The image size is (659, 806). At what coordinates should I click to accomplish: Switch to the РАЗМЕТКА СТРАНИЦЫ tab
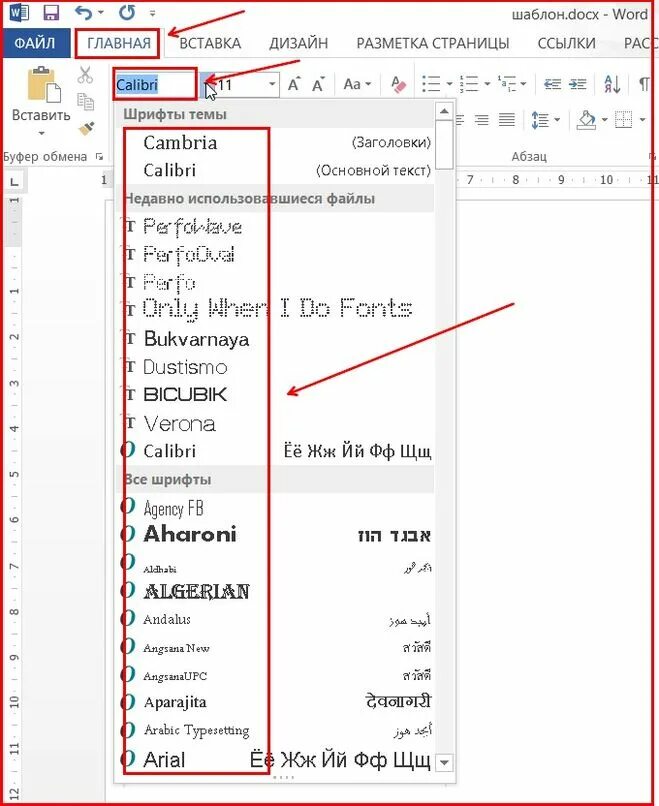[433, 43]
